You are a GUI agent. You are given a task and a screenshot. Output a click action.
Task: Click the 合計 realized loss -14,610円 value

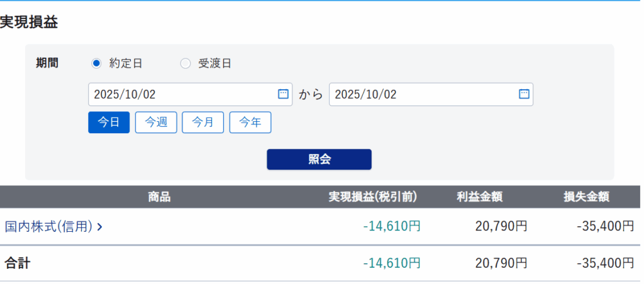(x=392, y=263)
